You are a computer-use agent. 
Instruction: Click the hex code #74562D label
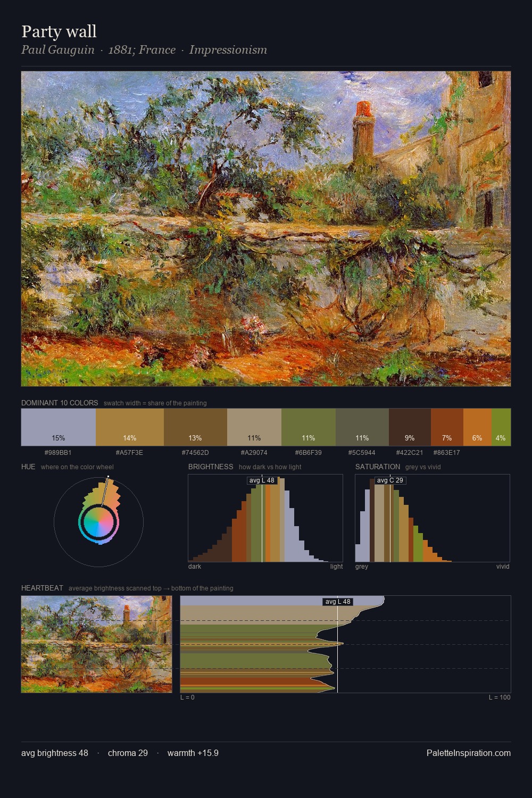click(x=195, y=453)
